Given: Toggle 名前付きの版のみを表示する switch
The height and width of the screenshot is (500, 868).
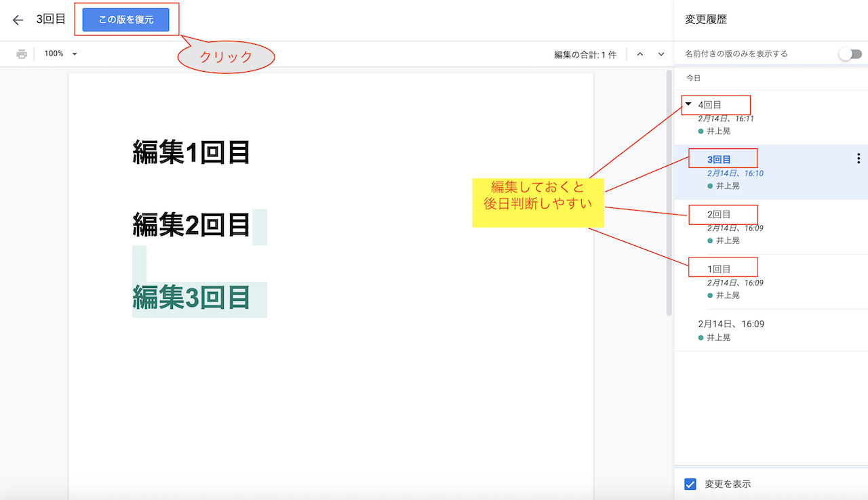Looking at the screenshot, I should [x=850, y=54].
